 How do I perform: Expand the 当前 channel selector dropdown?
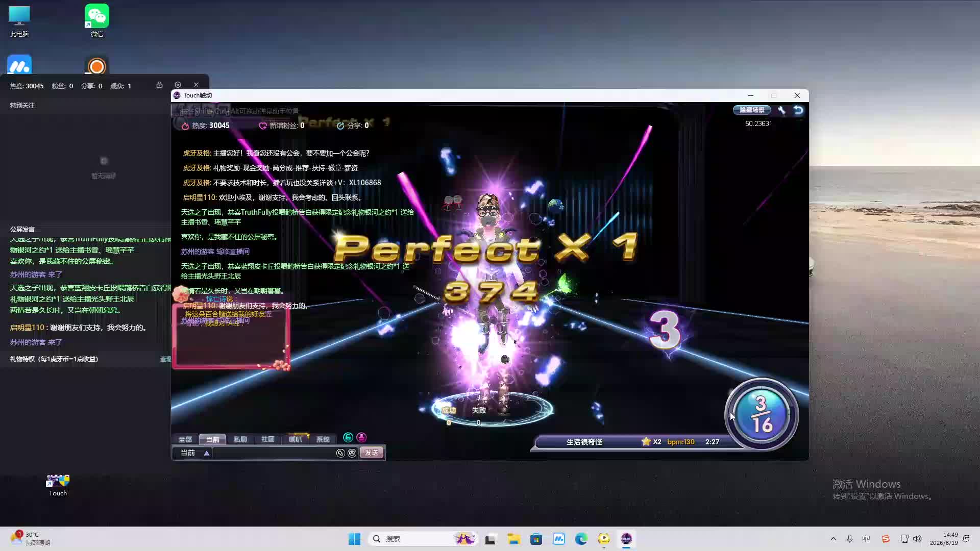pyautogui.click(x=207, y=453)
